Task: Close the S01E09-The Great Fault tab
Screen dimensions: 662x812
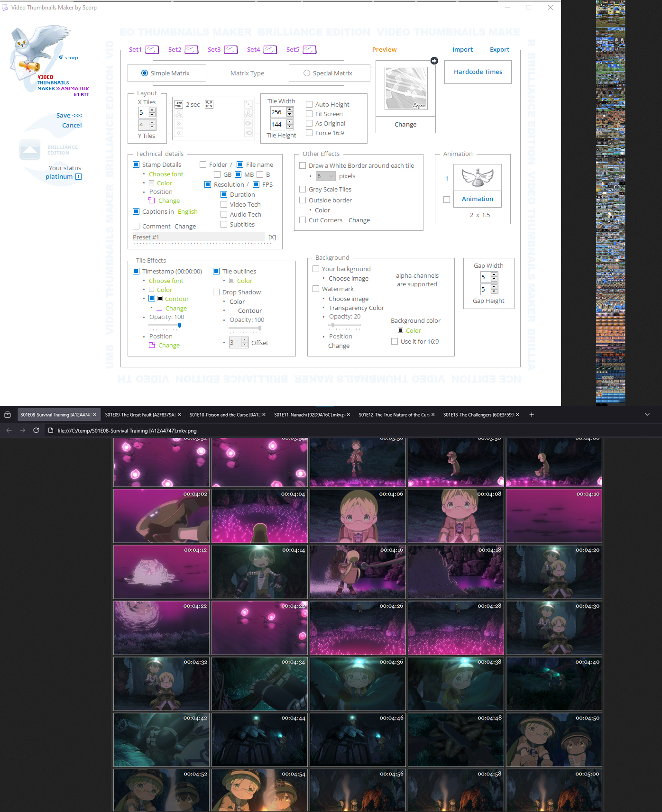Action: [x=179, y=415]
